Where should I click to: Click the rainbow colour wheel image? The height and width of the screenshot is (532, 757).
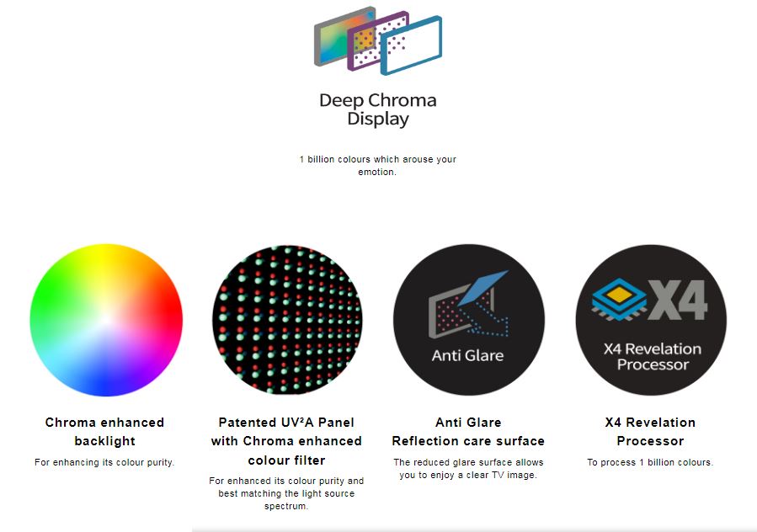(106, 320)
